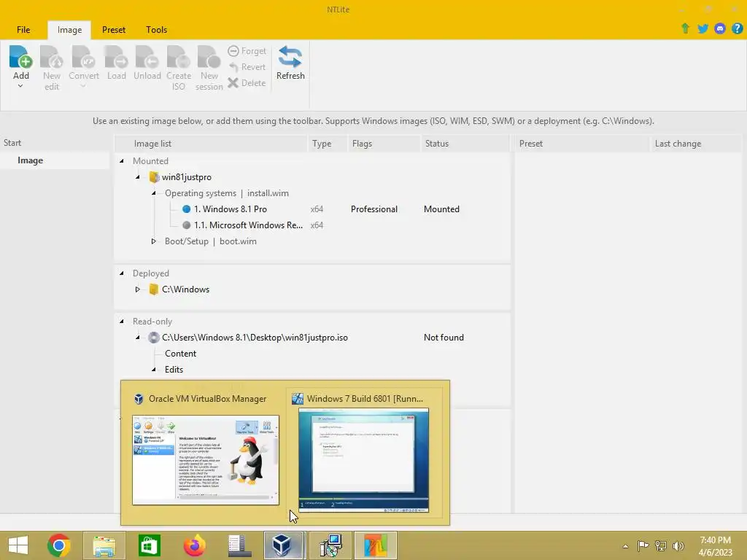747x560 pixels.
Task: Click the Type column header
Action: pos(328,144)
